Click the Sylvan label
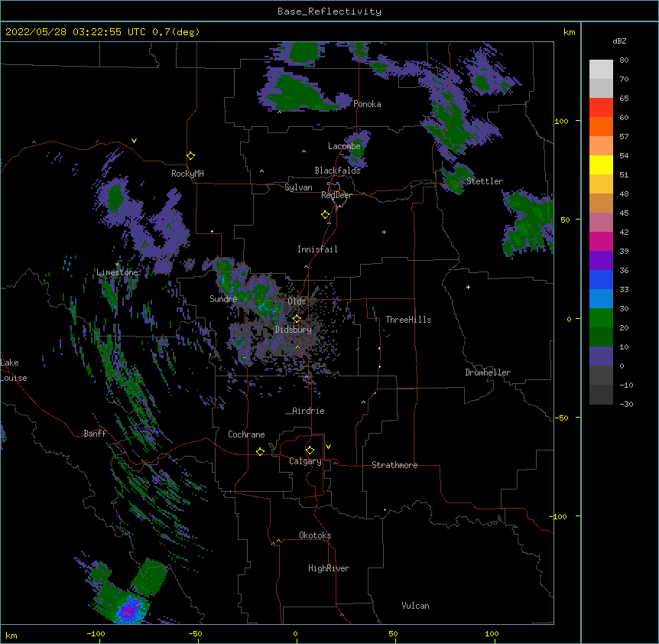 (x=298, y=187)
